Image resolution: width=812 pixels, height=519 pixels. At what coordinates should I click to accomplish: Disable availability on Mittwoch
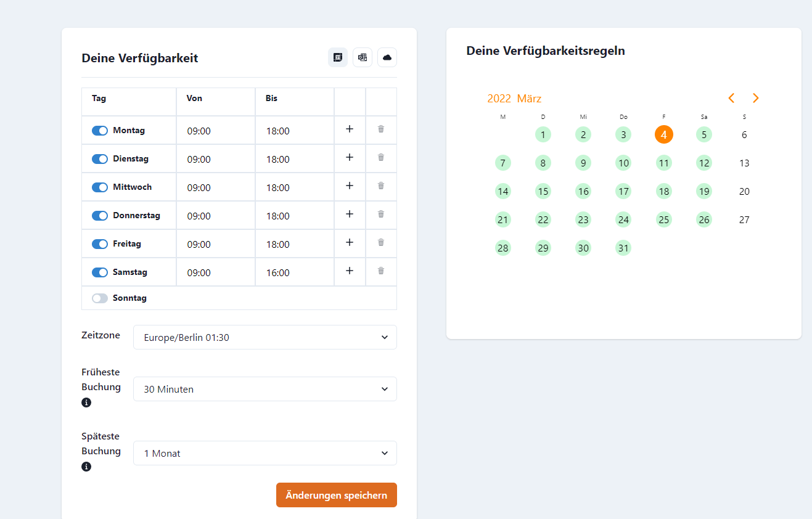(100, 187)
